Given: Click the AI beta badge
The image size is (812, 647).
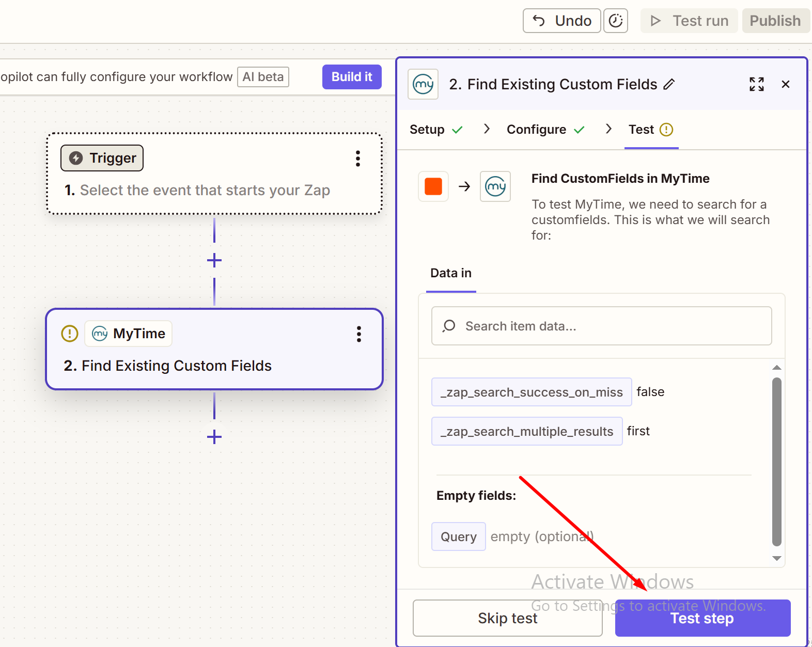Looking at the screenshot, I should click(x=263, y=77).
